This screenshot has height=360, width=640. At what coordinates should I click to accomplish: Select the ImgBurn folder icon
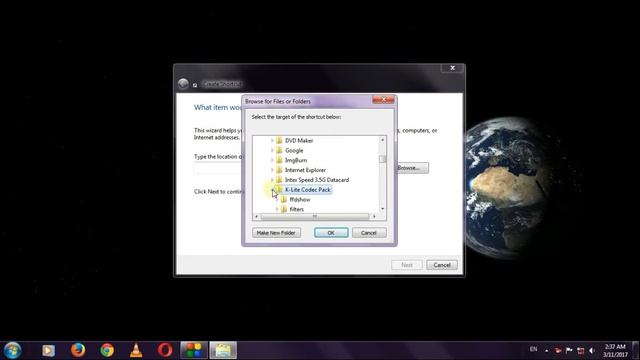pyautogui.click(x=280, y=160)
